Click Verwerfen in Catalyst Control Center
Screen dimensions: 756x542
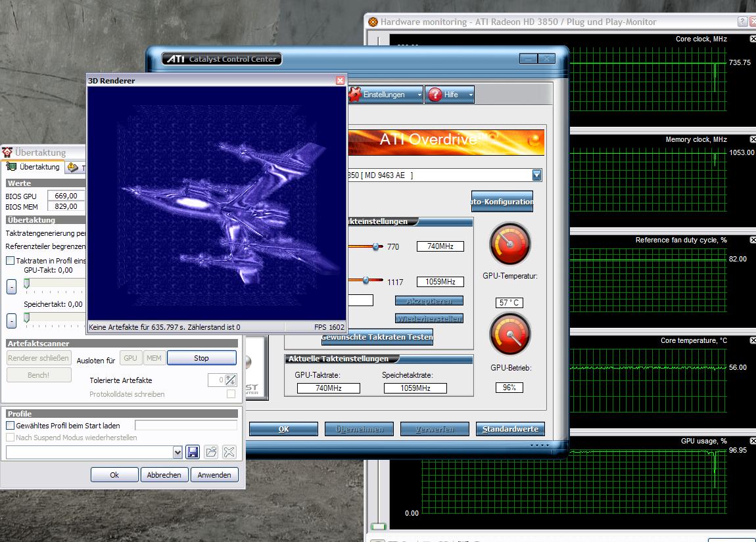pyautogui.click(x=435, y=429)
